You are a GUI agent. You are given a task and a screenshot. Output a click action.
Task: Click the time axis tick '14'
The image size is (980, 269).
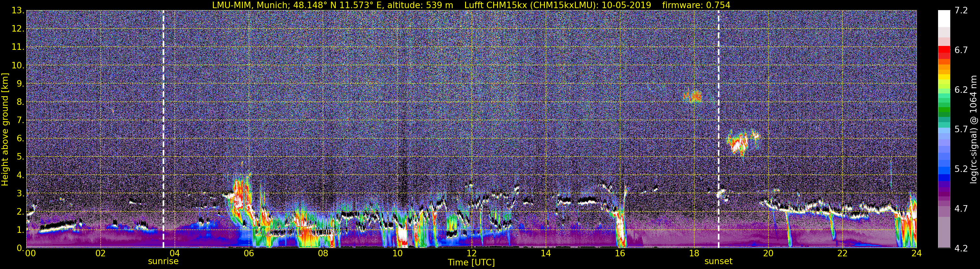coord(545,253)
